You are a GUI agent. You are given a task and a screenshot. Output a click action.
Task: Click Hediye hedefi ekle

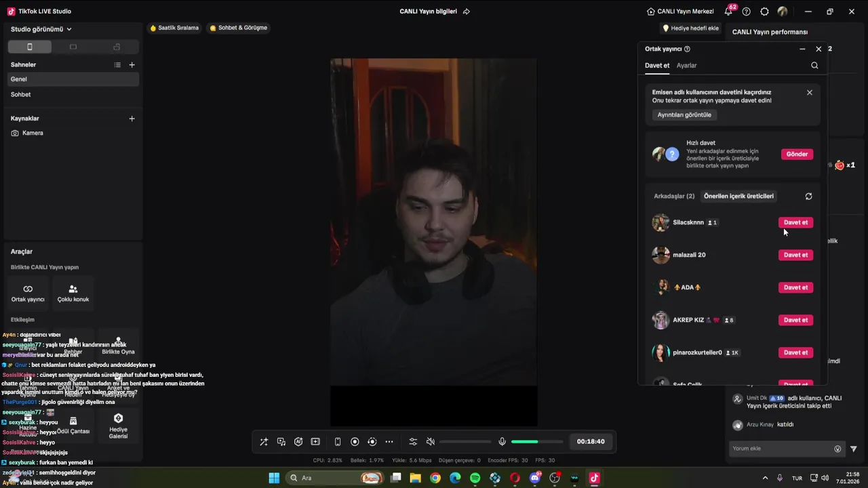690,28
